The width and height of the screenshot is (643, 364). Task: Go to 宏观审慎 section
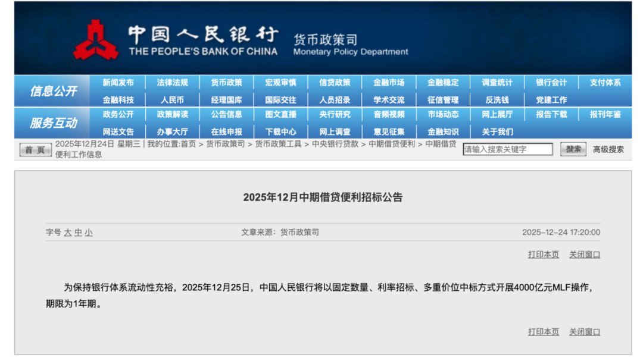point(280,83)
